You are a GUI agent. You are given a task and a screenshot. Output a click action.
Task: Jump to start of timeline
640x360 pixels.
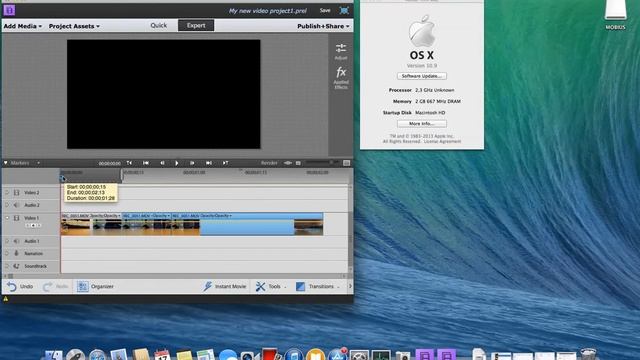pyautogui.click(x=146, y=163)
